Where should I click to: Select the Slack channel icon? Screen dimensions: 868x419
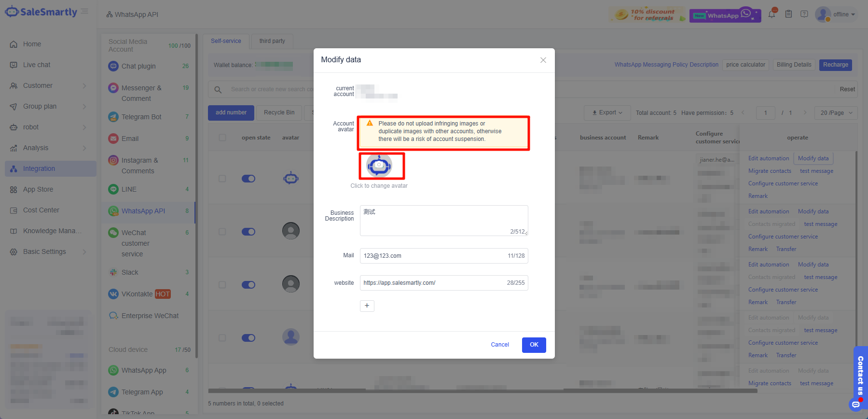coord(113,272)
